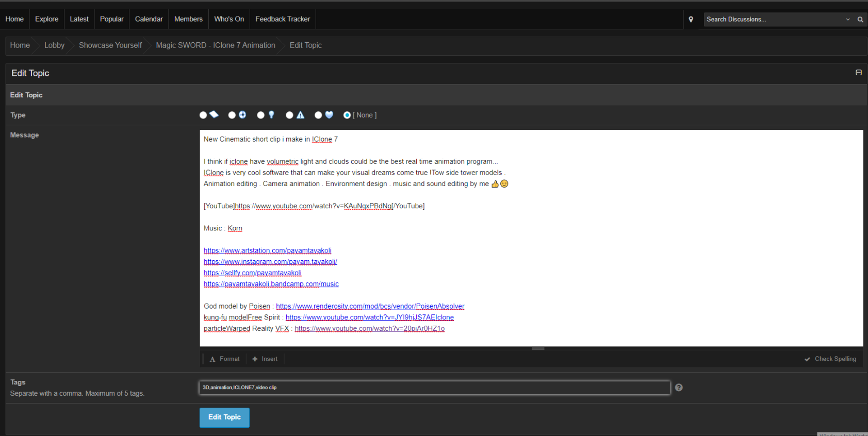Select the lifebuoy help topic type radio

tap(232, 115)
